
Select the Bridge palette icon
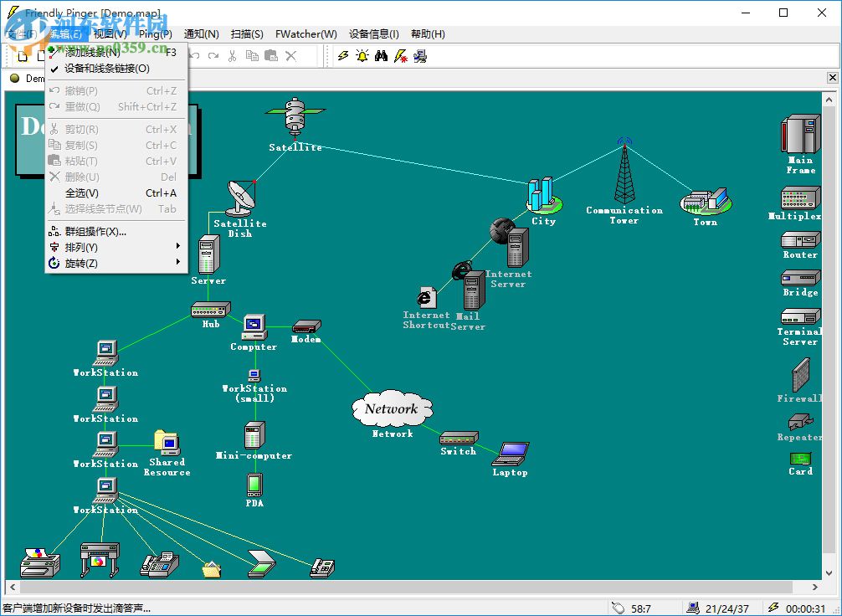(x=800, y=278)
